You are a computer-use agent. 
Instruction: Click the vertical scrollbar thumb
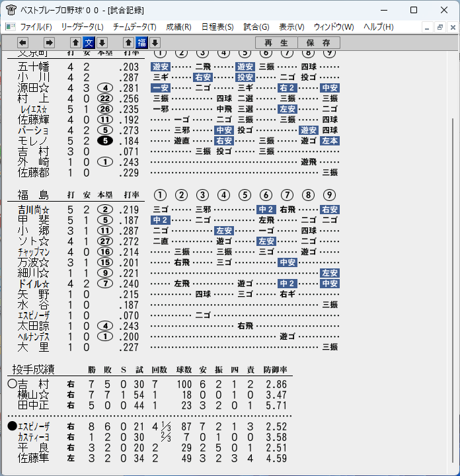pos(452,290)
